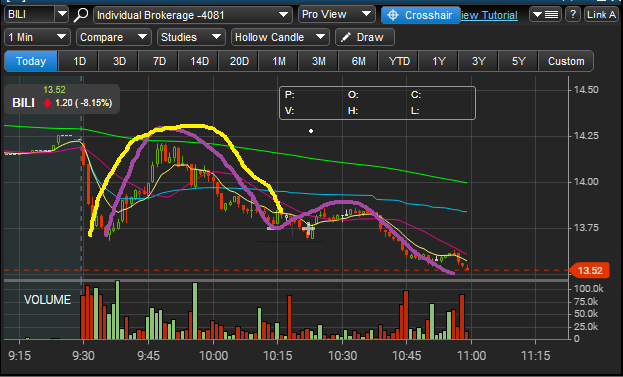This screenshot has width=623, height=377.
Task: Switch to the 3M range
Action: pyautogui.click(x=319, y=61)
